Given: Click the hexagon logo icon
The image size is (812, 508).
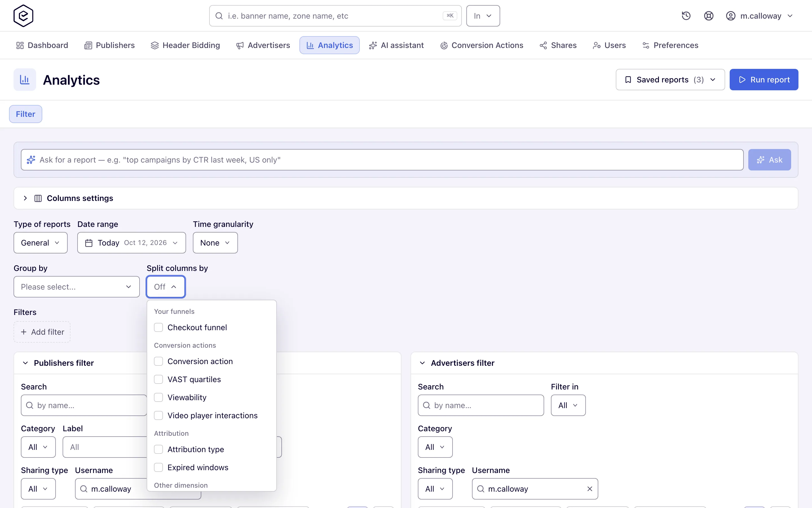Looking at the screenshot, I should point(23,16).
